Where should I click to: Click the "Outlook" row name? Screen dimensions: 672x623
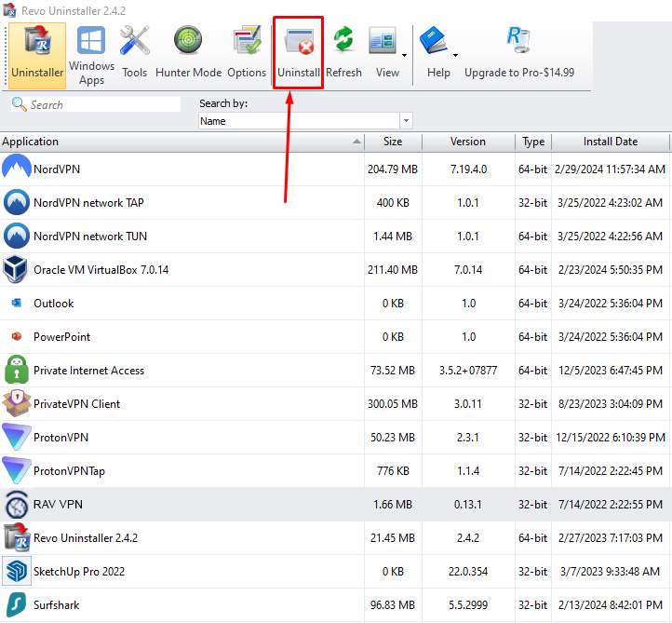54,304
